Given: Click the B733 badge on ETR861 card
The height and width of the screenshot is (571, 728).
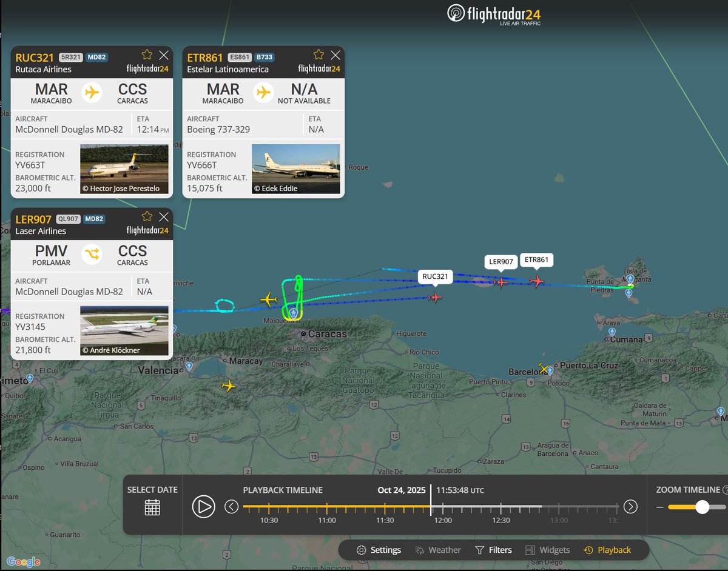Looking at the screenshot, I should [265, 57].
